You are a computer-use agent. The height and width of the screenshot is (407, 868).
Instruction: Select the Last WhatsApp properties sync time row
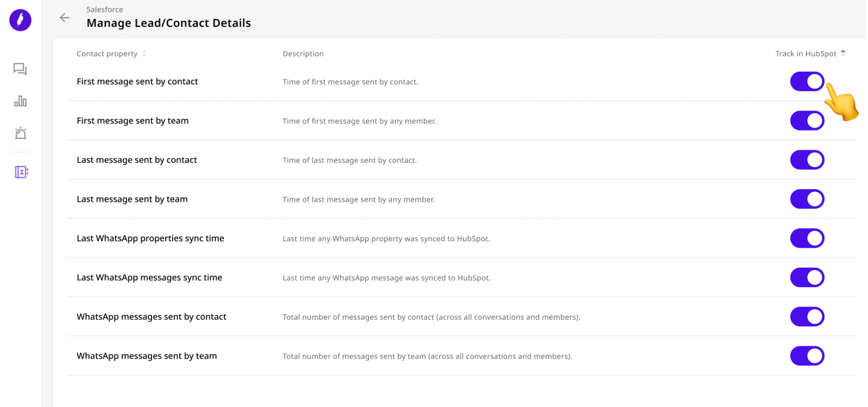[x=461, y=238]
